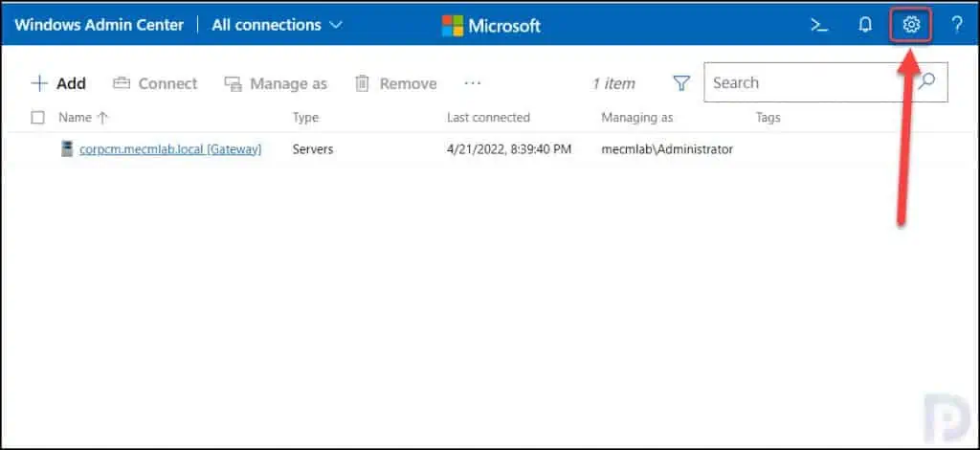Click the server icon beside corpcm.mecmlab.local

tap(67, 148)
